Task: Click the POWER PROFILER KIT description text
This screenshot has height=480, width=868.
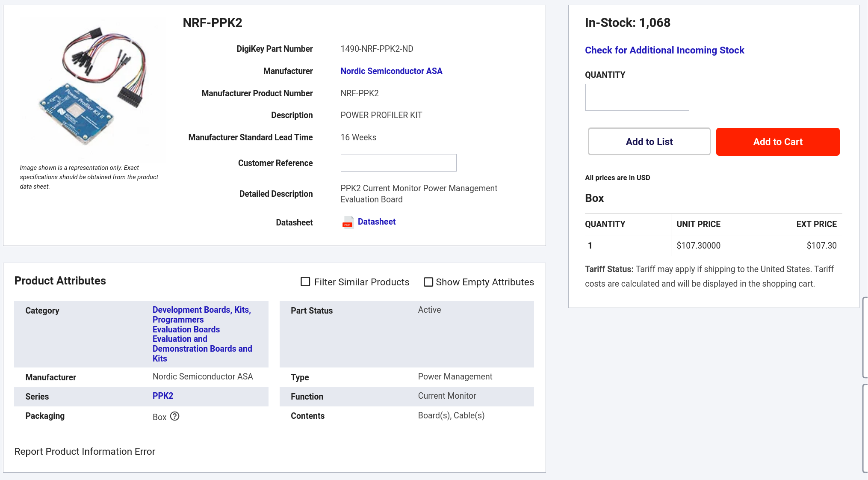Action: point(381,115)
